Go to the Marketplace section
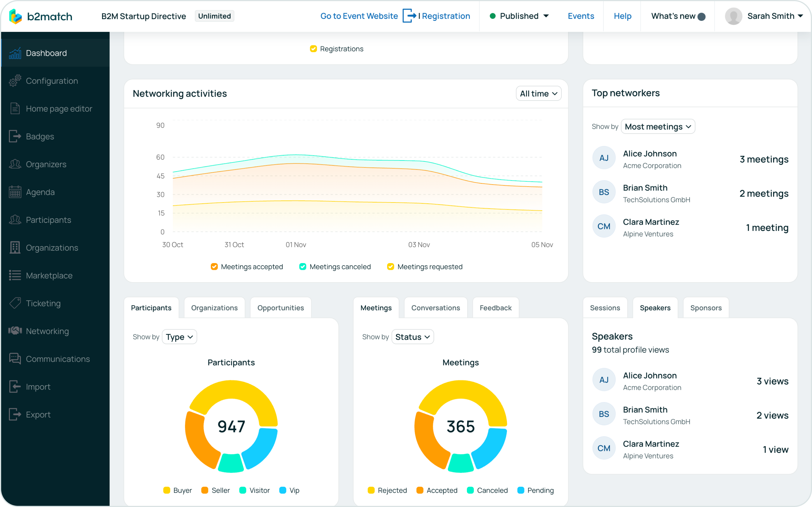Viewport: 812px width, 507px height. click(x=49, y=275)
